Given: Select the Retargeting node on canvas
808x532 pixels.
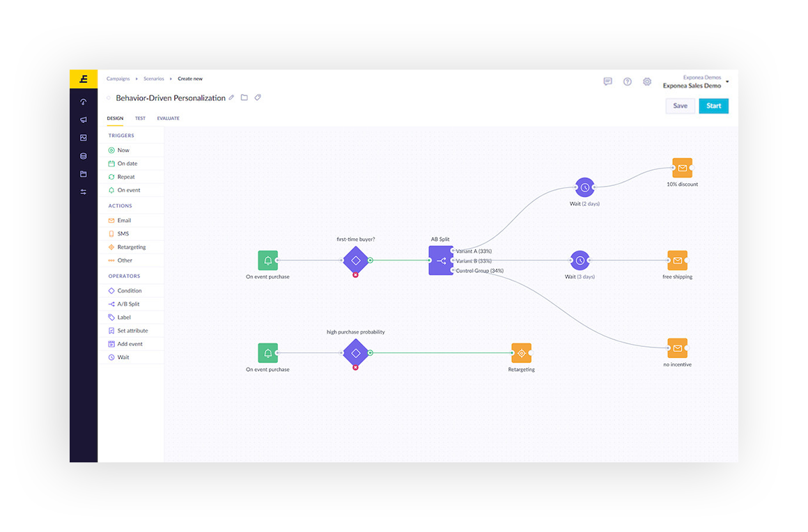Looking at the screenshot, I should [521, 353].
